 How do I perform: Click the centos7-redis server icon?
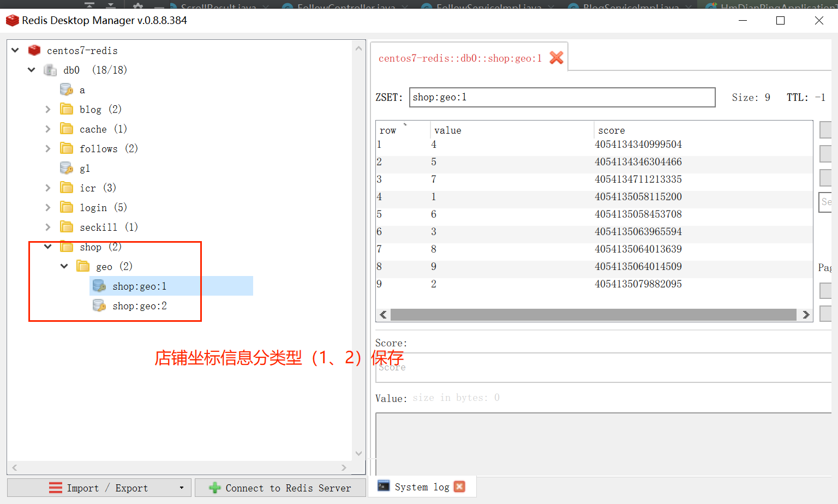34,50
